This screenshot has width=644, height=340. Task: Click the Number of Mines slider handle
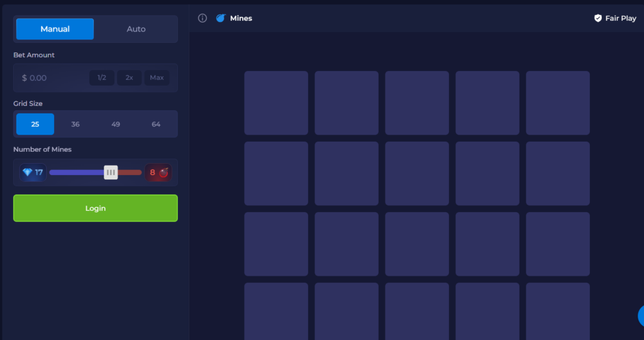111,173
